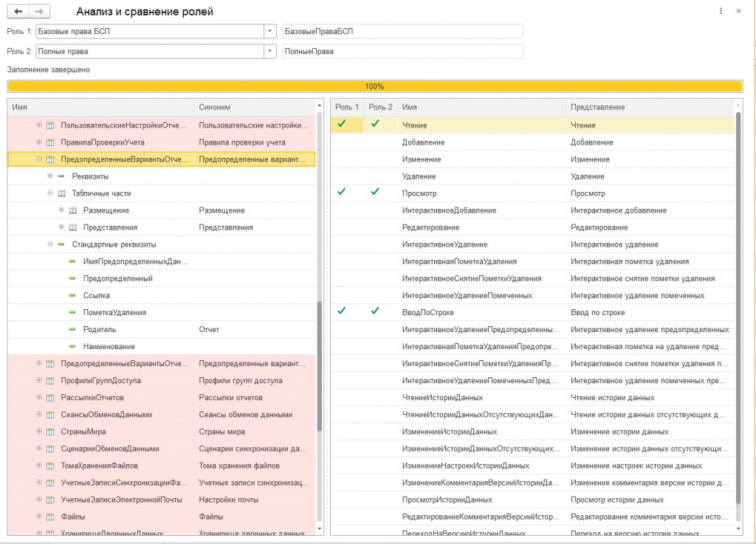Click catalog icon of СтраныМира
The width and height of the screenshot is (756, 544).
(x=50, y=432)
